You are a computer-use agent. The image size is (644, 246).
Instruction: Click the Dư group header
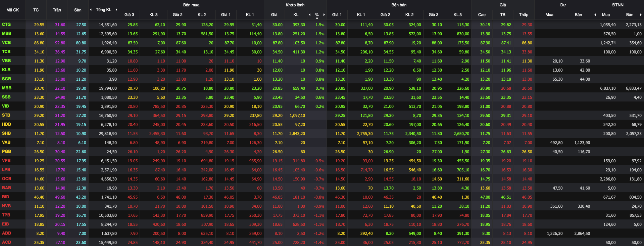(x=563, y=5)
